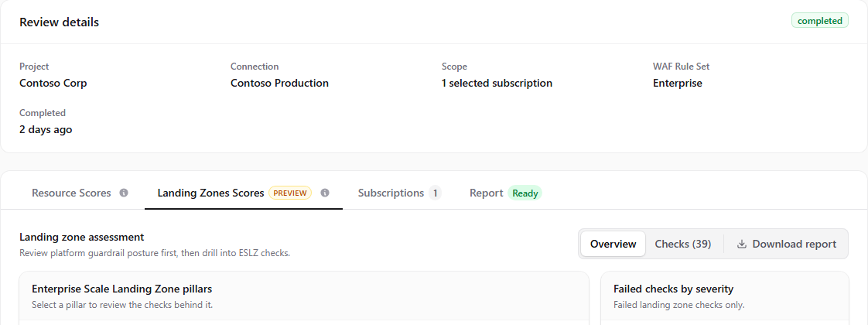
Task: Click Select a pillar to review text
Action: 121,305
